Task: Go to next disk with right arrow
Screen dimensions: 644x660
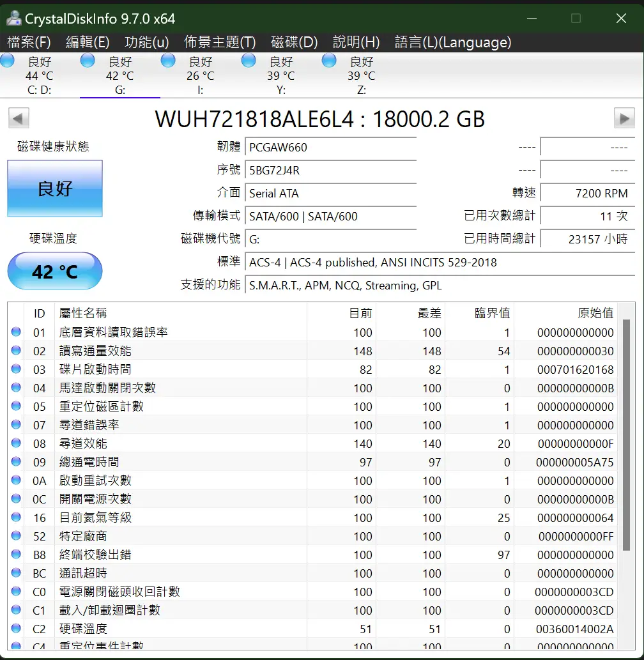Action: click(624, 118)
